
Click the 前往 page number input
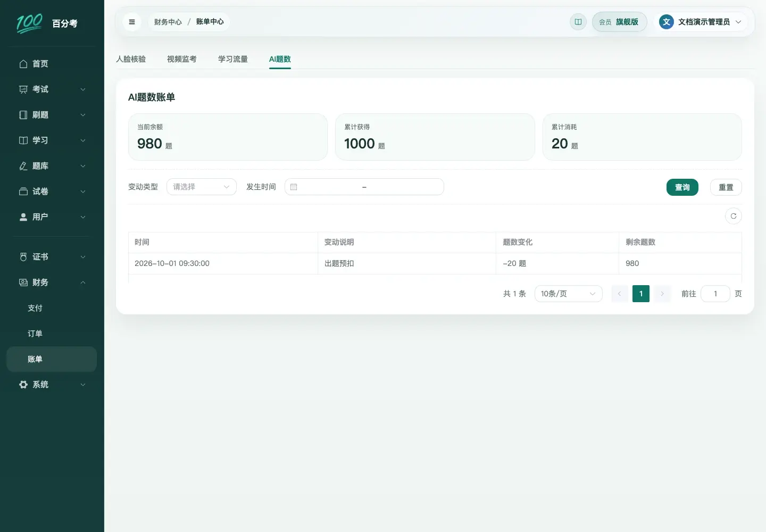(715, 294)
